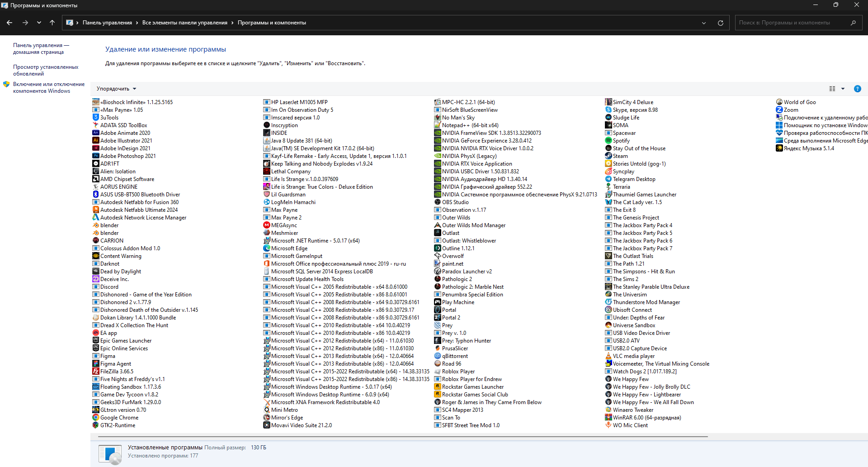Click the ASUS USB-BT500 Bluetooth Driver icon
The image size is (868, 467).
pos(96,195)
